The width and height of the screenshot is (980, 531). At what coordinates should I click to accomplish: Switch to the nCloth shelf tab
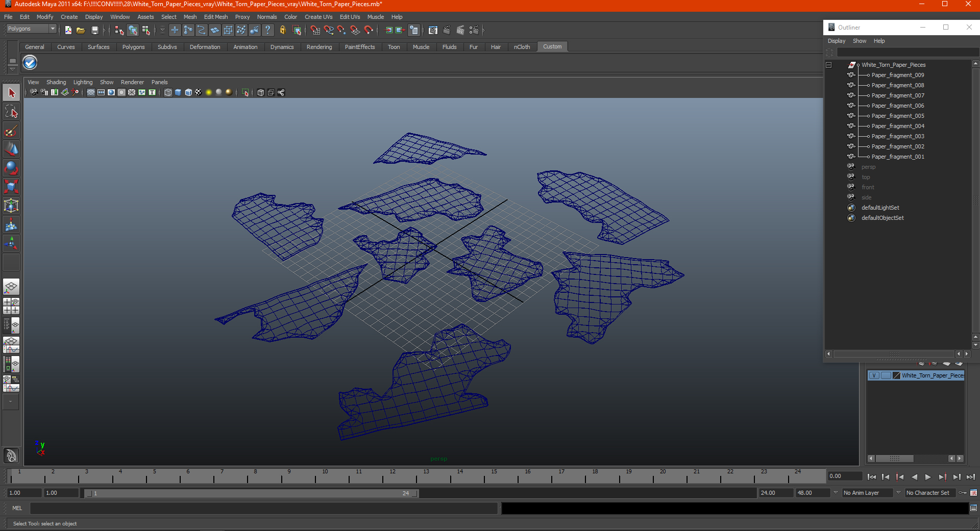click(x=522, y=47)
